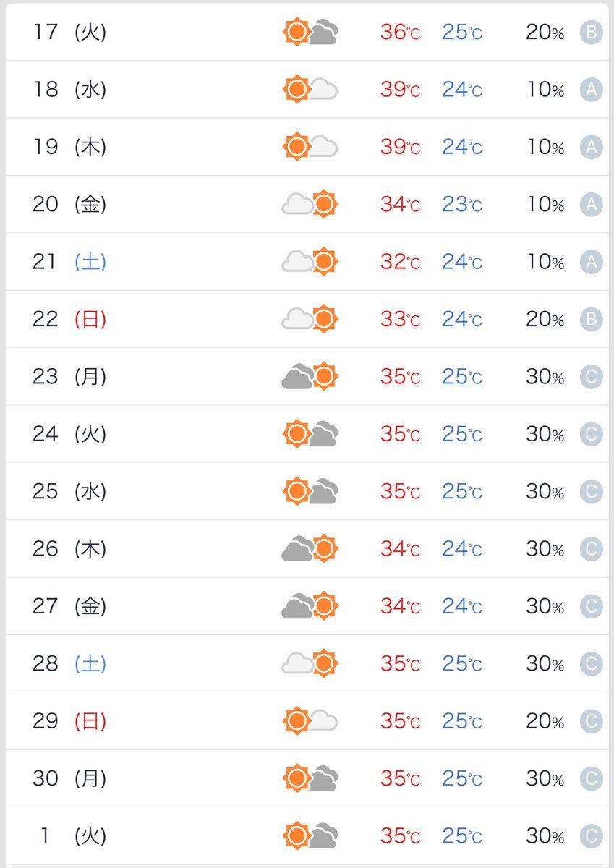Click the low temperature 23°C on the 20th
Screen dimensions: 614x868
[x=462, y=205]
